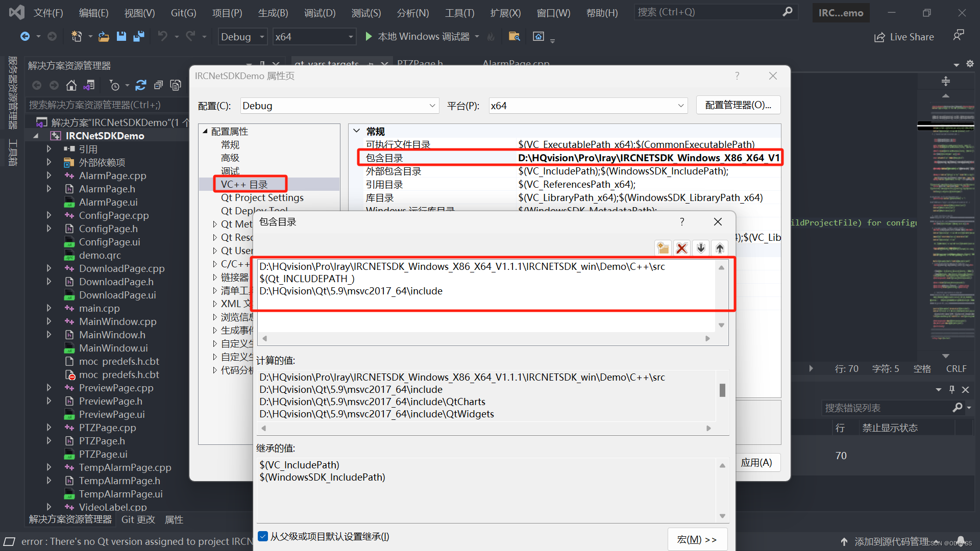Click show all files icon in Solution Explorer
Screen dimensions: 980x551
[x=176, y=85]
